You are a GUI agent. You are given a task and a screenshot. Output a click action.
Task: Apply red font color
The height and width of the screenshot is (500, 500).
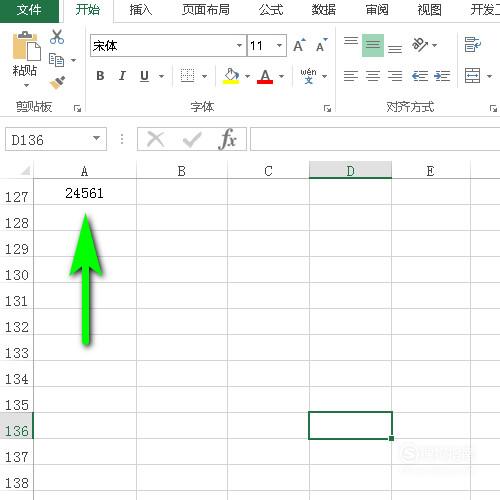click(x=265, y=76)
